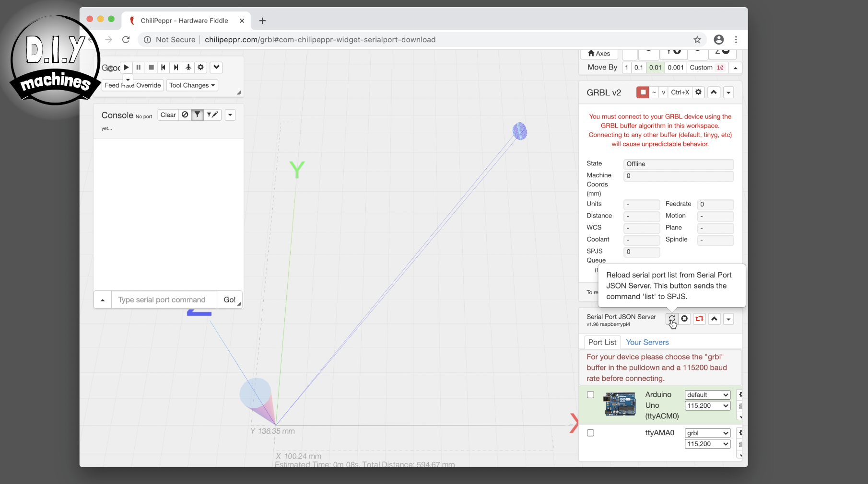Edit Console filter with funnel-pencil icon
868x484 pixels.
212,115
